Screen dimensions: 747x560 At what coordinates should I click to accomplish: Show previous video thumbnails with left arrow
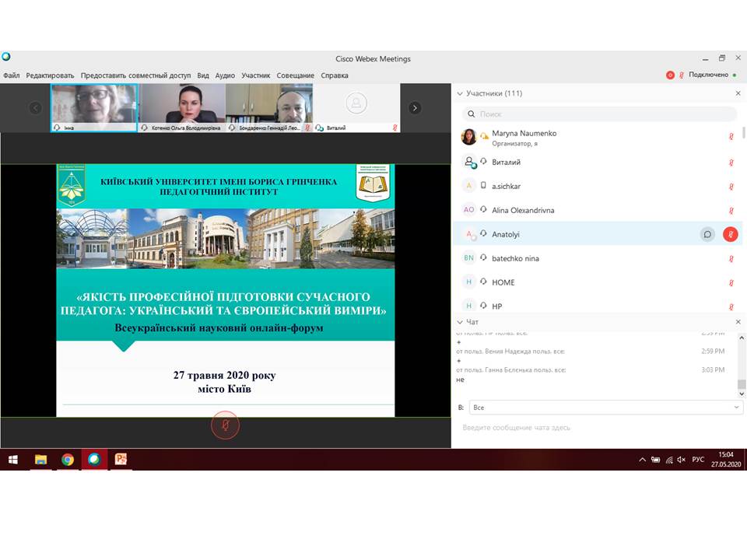click(36, 108)
